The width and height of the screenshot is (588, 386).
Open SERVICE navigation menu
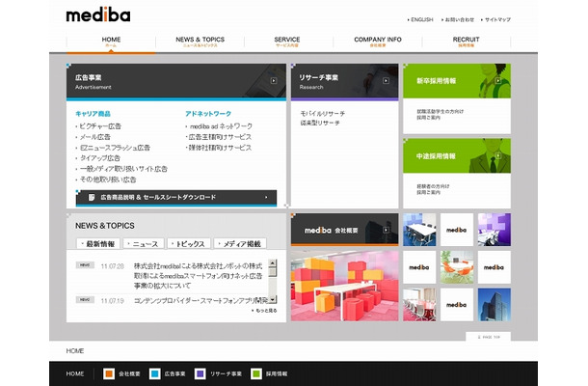[287, 41]
